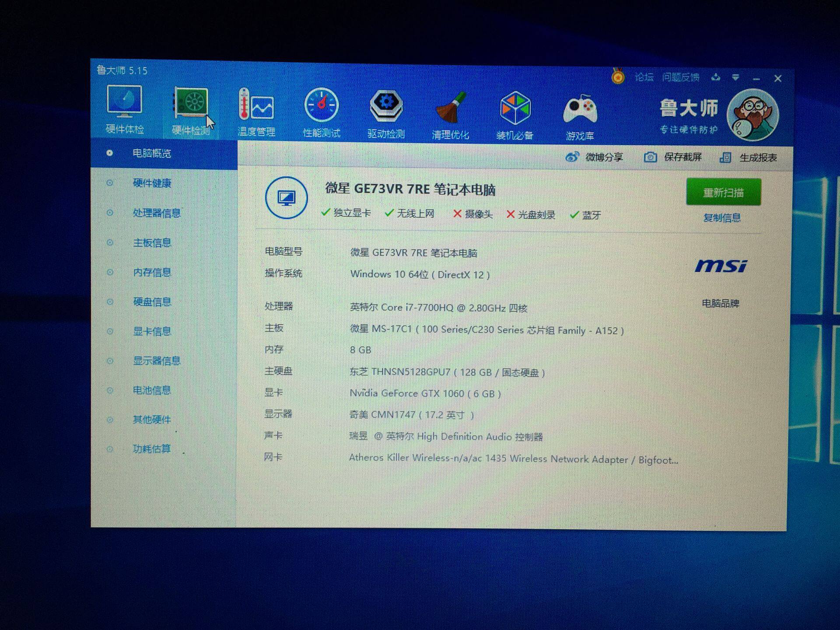Click the 复制信息 copy info link
This screenshot has width=840, height=630.
pyautogui.click(x=722, y=218)
